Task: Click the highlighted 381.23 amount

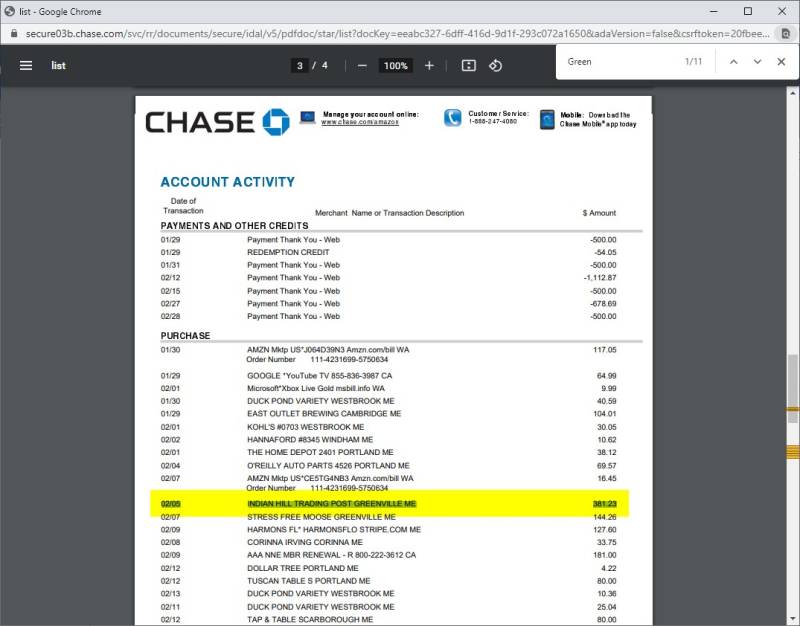Action: click(x=605, y=504)
